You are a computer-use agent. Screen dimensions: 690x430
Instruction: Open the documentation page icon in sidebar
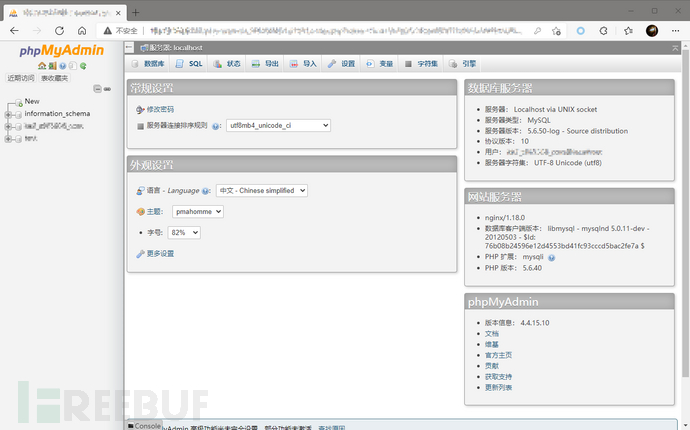[x=73, y=66]
